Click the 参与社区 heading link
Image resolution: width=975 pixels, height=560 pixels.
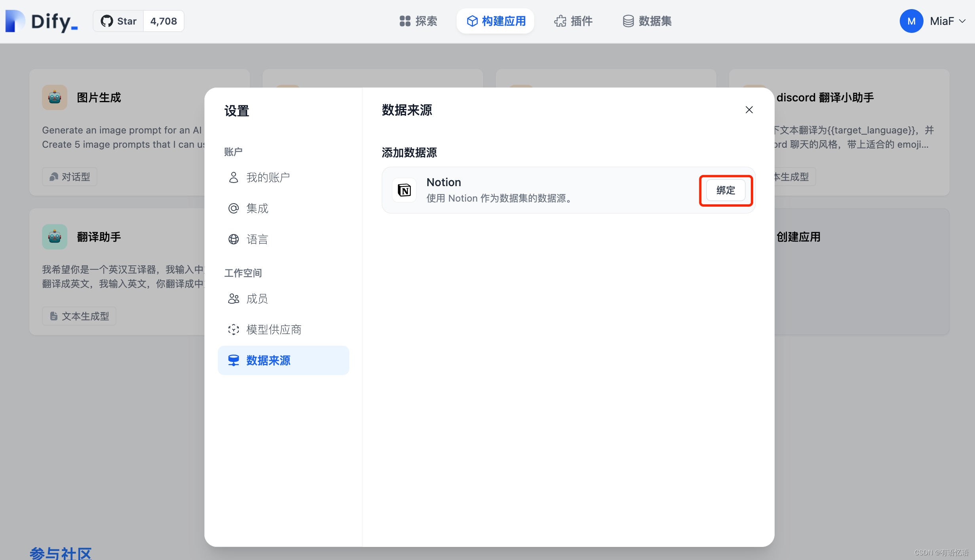click(x=61, y=553)
